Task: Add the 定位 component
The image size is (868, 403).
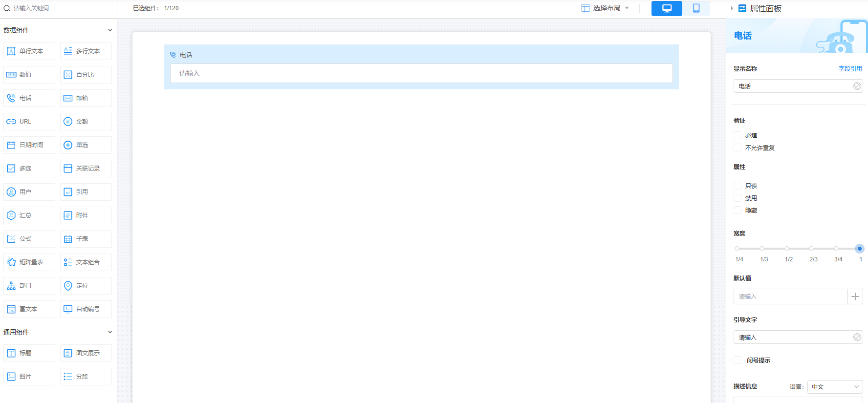Action: pyautogui.click(x=86, y=286)
